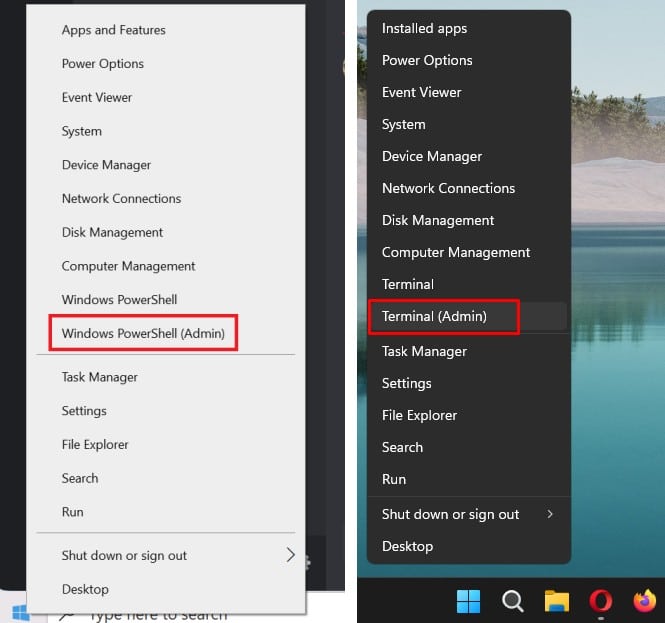
Task: Click the Windows 10 Start logo icon
Action: click(20, 613)
